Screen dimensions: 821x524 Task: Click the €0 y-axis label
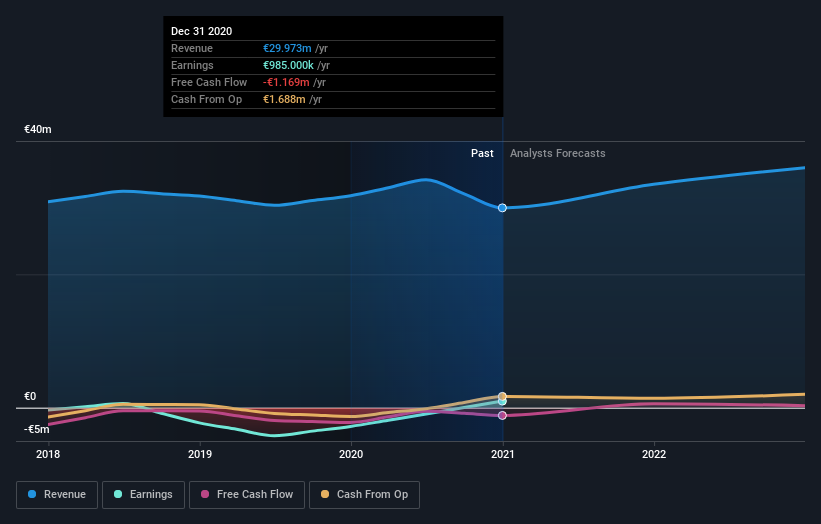coord(30,396)
